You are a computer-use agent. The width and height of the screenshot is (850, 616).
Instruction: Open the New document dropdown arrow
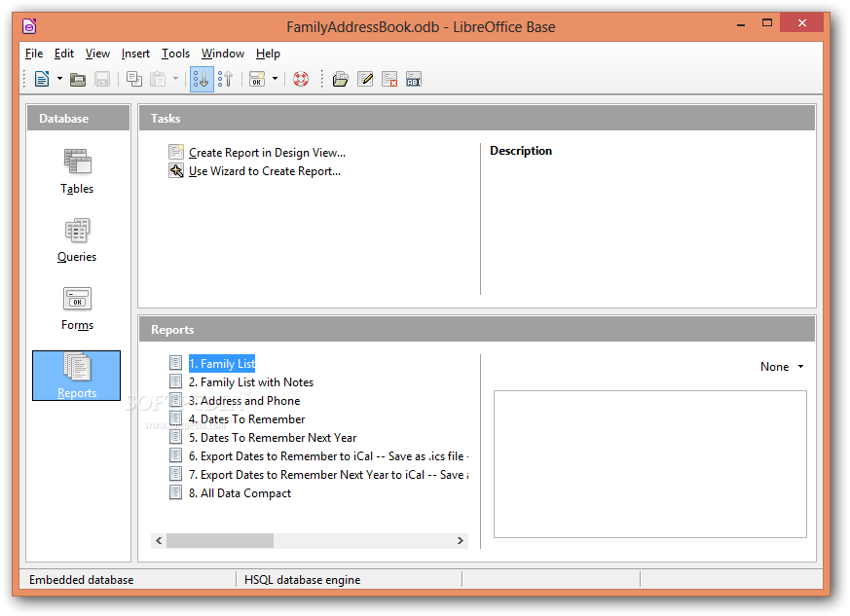(x=59, y=79)
